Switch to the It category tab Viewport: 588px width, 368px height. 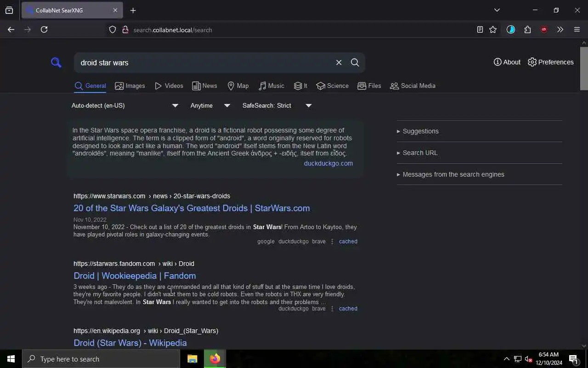[x=300, y=86]
